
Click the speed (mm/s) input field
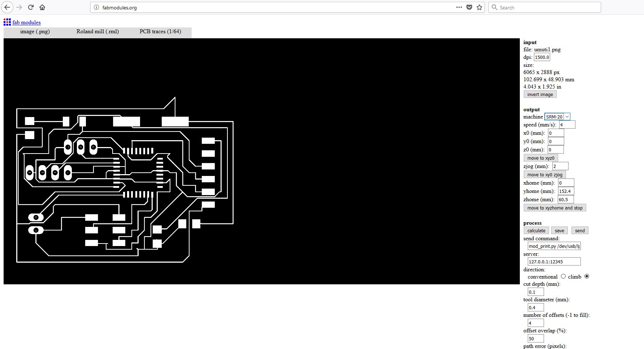pyautogui.click(x=567, y=125)
